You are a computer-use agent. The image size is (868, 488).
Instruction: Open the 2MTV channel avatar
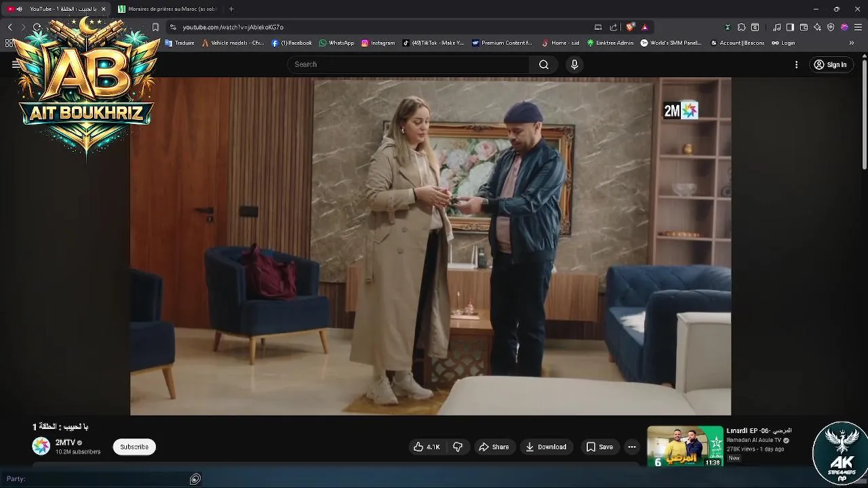[41, 446]
